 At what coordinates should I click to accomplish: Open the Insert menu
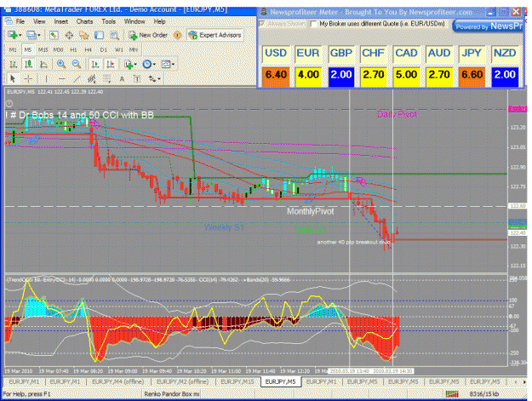[61, 21]
